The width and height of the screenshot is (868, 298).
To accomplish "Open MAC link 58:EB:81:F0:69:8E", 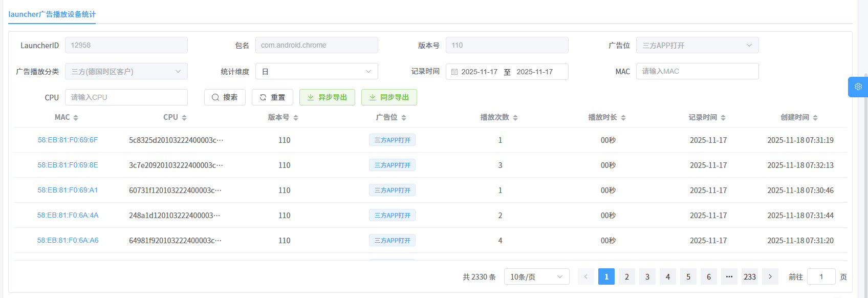I will click(68, 165).
